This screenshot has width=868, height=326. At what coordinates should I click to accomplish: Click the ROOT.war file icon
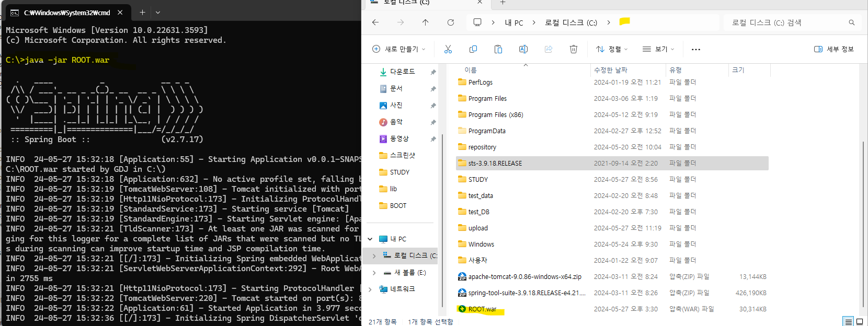tap(462, 309)
